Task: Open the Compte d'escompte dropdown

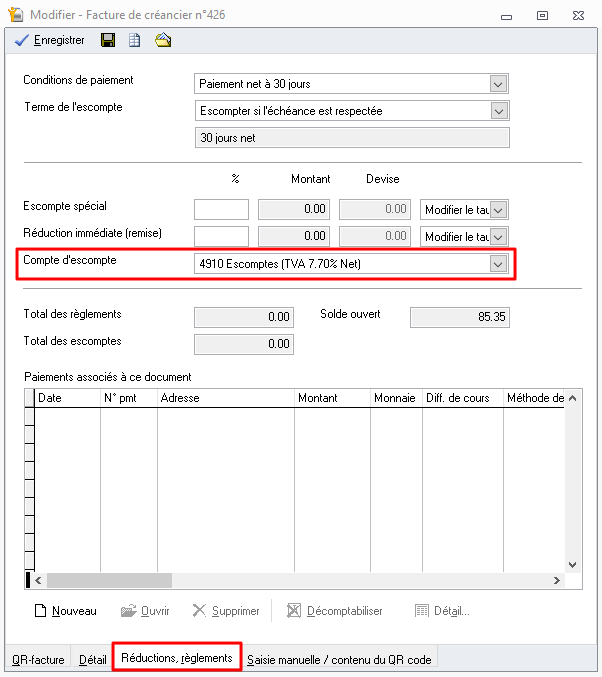Action: [x=499, y=264]
